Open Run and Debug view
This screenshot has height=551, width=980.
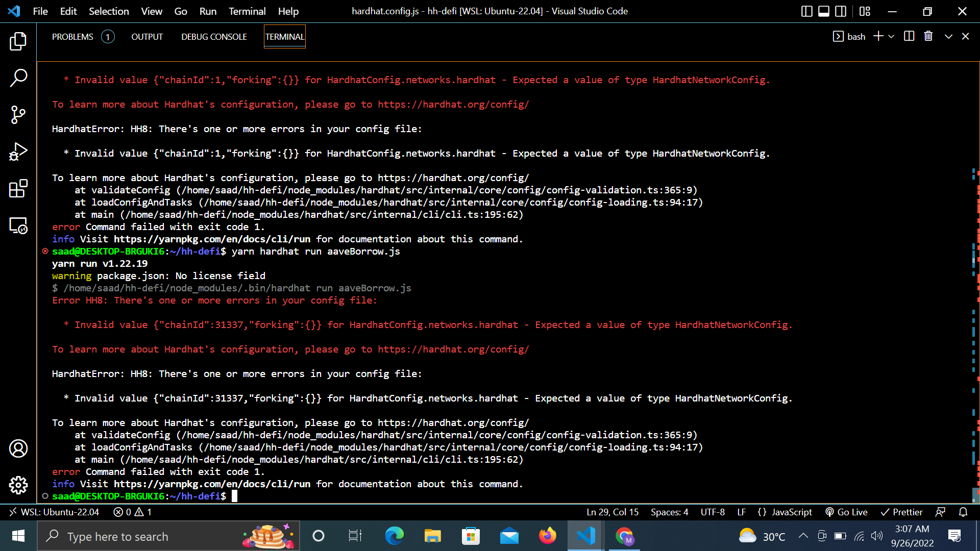18,152
